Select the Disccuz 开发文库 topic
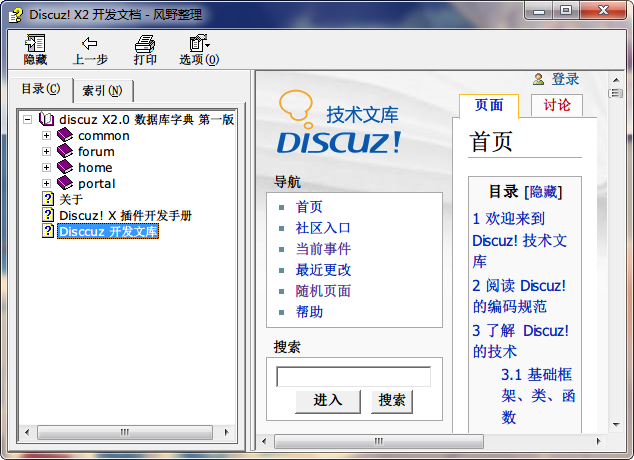This screenshot has height=460, width=634. click(x=108, y=231)
